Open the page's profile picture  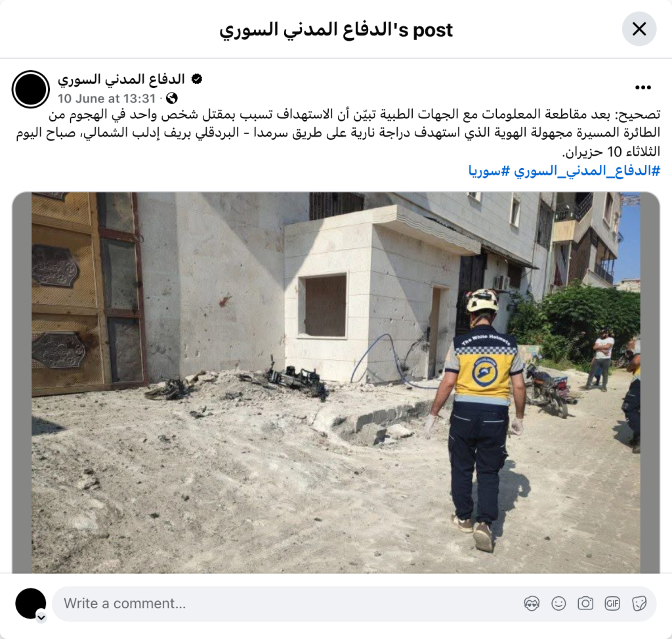pos(31,89)
